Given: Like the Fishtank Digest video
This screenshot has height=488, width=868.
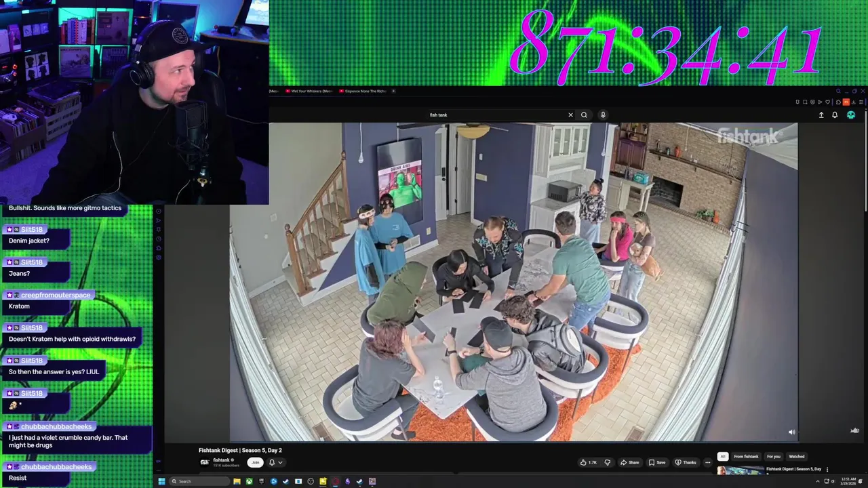Looking at the screenshot, I should [x=588, y=462].
